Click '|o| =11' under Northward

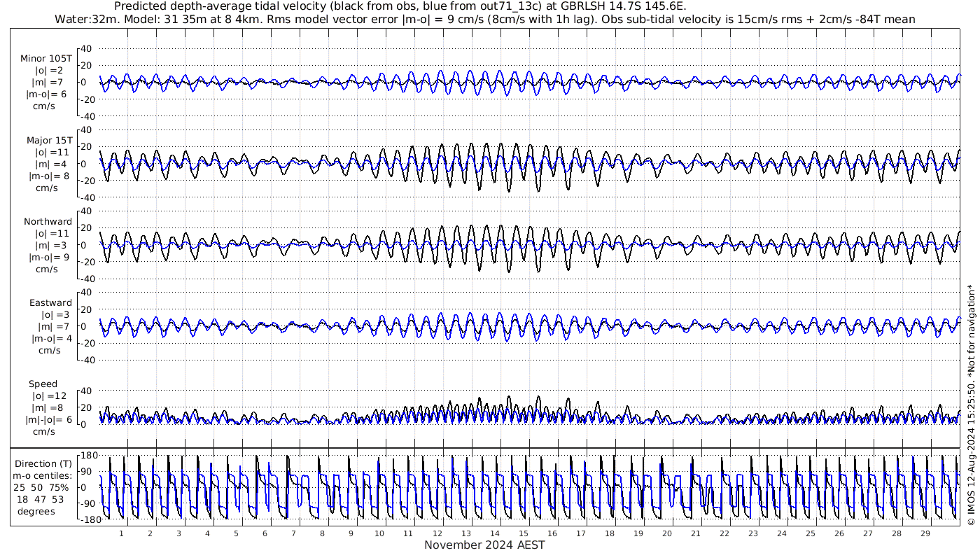coord(52,233)
